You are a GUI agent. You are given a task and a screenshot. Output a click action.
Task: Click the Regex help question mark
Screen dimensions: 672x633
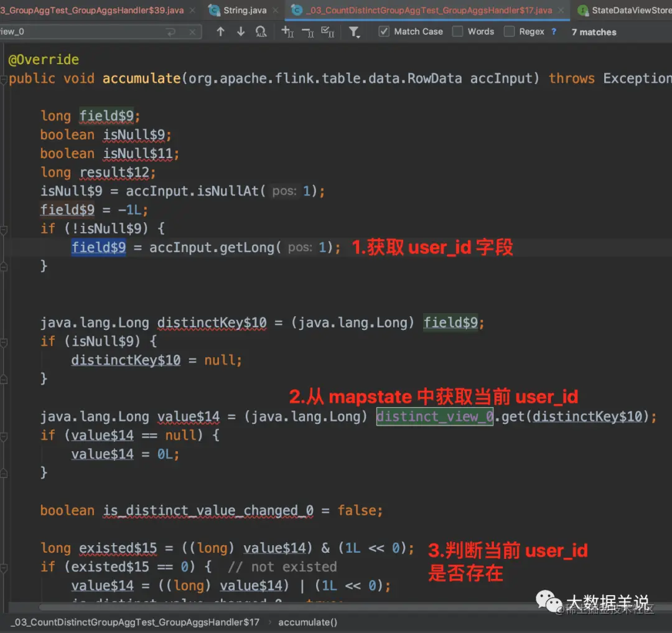click(x=554, y=32)
